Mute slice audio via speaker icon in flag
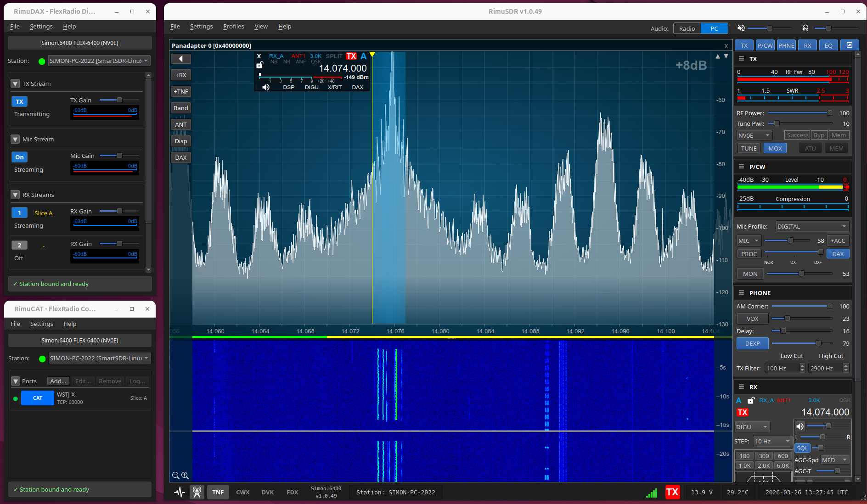 point(265,87)
